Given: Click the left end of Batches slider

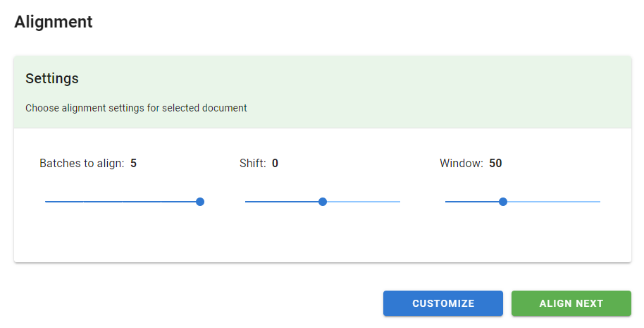Looking at the screenshot, I should click(x=46, y=202).
